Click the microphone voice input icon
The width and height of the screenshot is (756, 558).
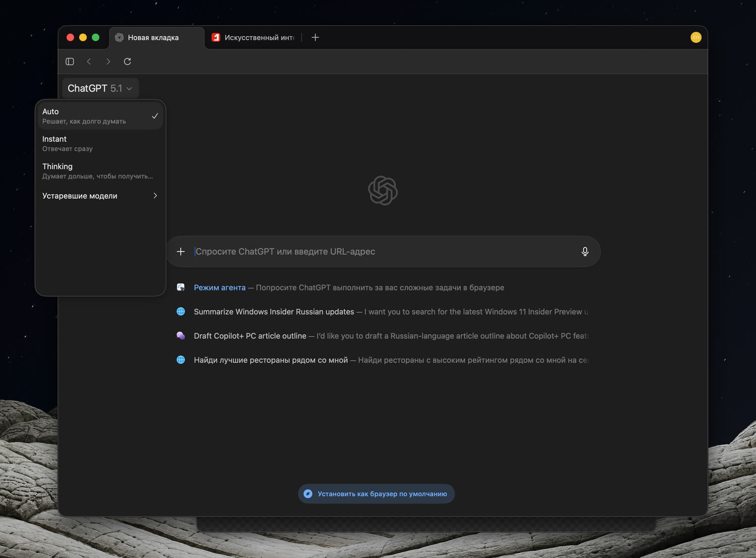585,252
